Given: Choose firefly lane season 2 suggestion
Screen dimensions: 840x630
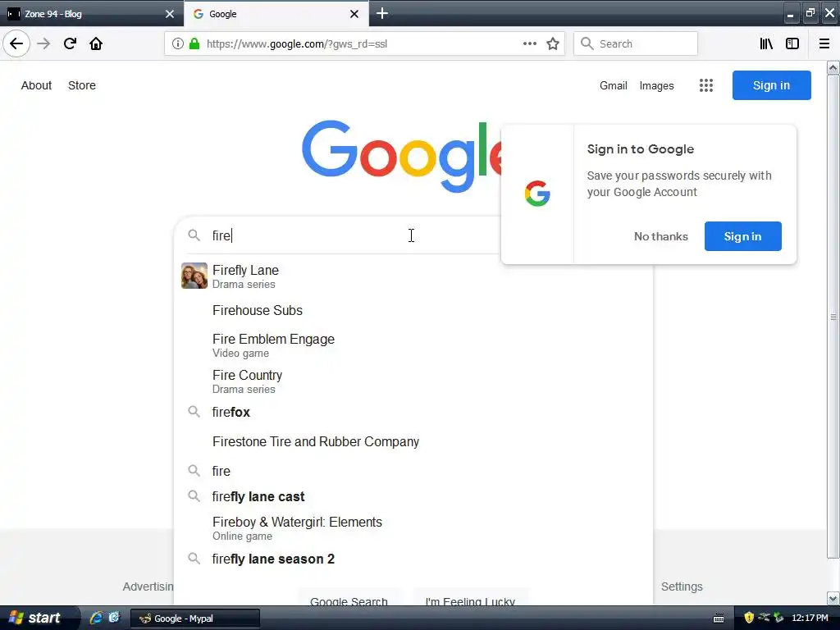Looking at the screenshot, I should point(413,559).
